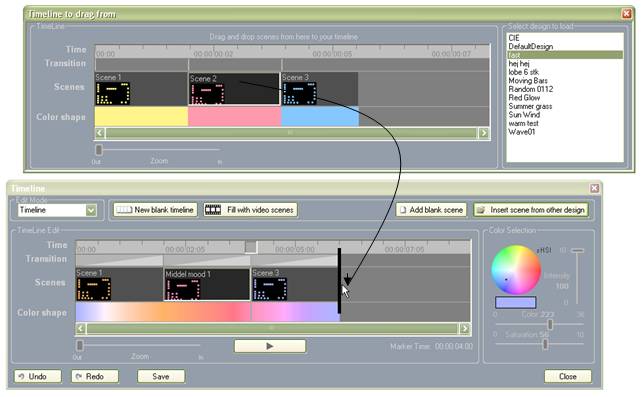This screenshot has width=644, height=397.
Task: Save the timeline design
Action: click(161, 376)
